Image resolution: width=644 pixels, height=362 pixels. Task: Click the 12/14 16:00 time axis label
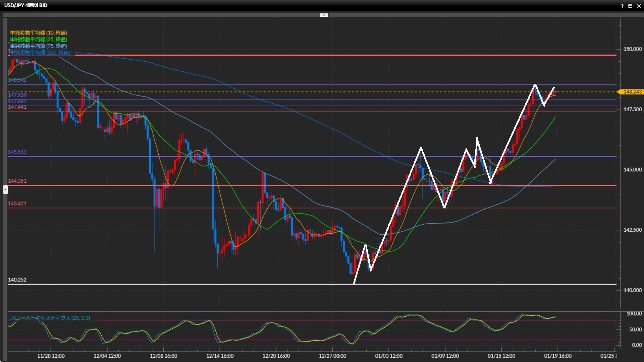220,356
